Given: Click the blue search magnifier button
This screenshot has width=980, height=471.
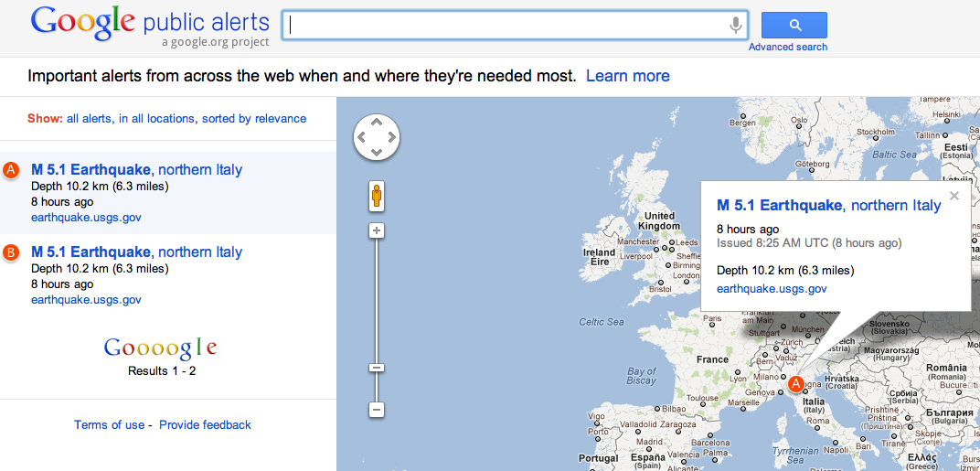Looking at the screenshot, I should [794, 25].
